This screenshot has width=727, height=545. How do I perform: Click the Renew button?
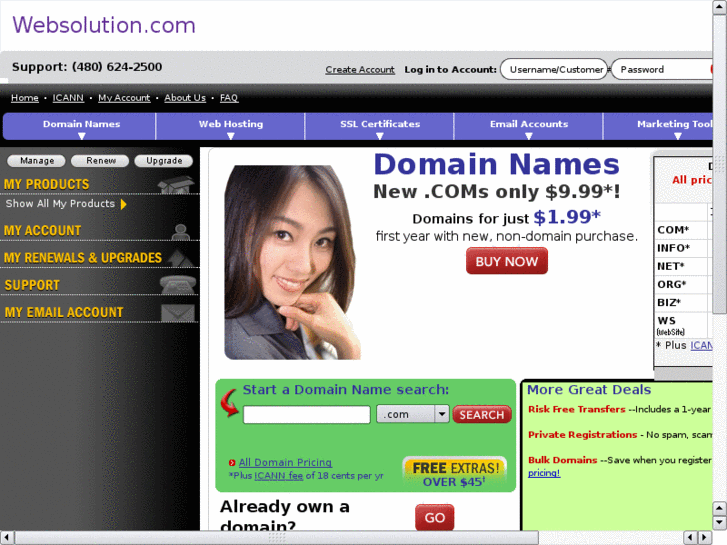point(101,161)
